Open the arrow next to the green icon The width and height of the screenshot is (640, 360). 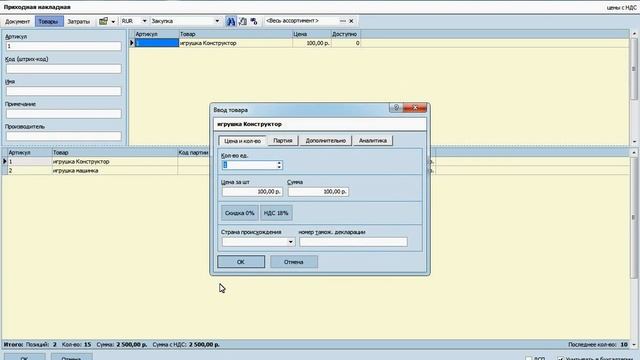click(113, 22)
